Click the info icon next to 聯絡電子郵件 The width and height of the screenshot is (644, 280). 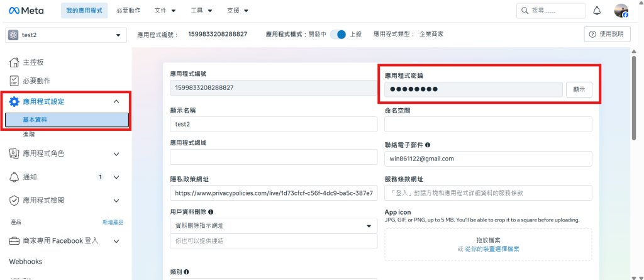(428, 145)
